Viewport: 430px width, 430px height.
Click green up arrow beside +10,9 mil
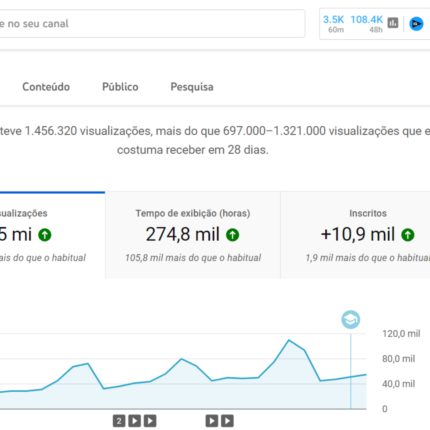pos(408,235)
